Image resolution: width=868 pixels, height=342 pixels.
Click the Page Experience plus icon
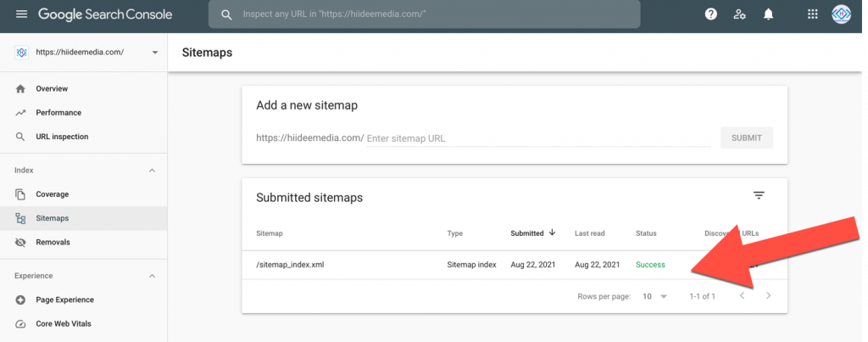pos(20,300)
